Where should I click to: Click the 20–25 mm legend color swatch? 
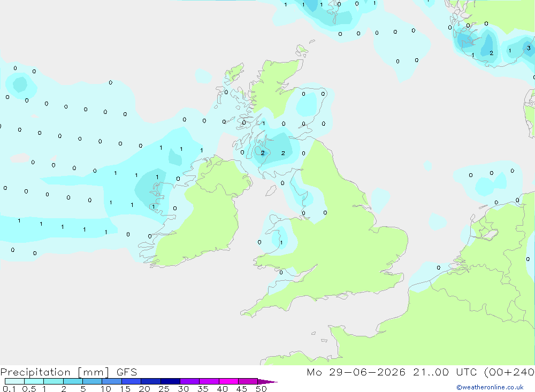tap(150, 381)
